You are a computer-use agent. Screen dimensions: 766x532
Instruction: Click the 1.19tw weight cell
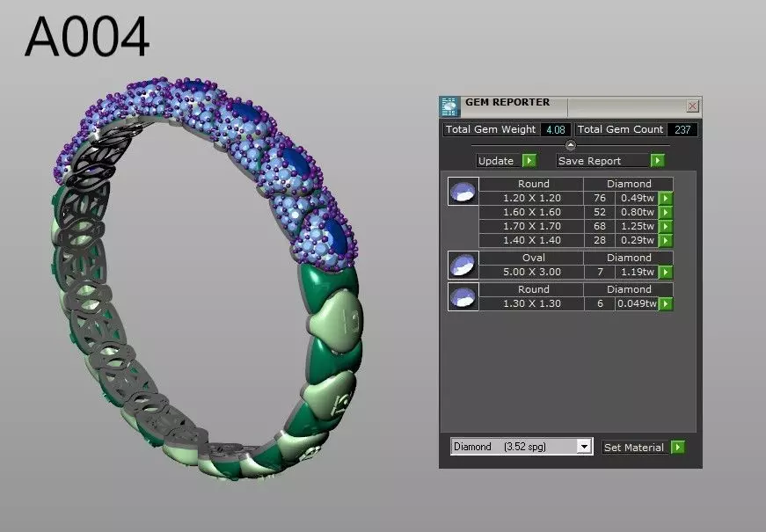(x=637, y=272)
